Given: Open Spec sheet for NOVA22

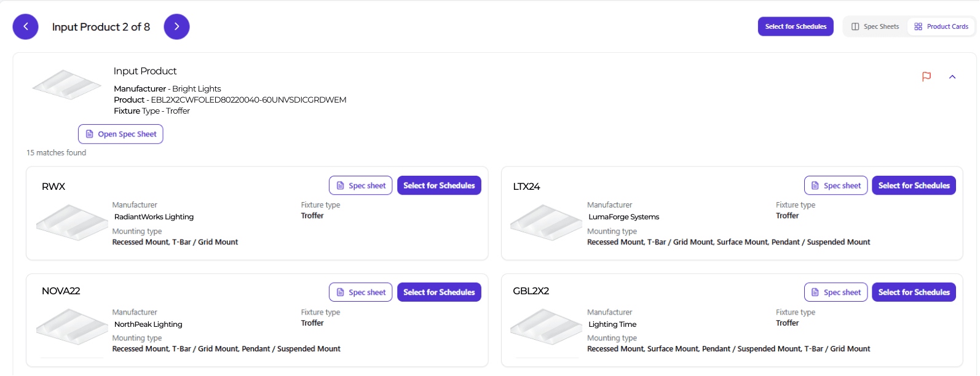Looking at the screenshot, I should pyautogui.click(x=360, y=292).
